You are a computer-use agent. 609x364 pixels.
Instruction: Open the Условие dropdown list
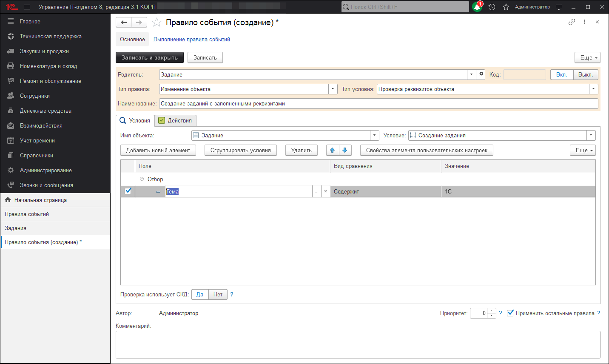click(x=591, y=135)
